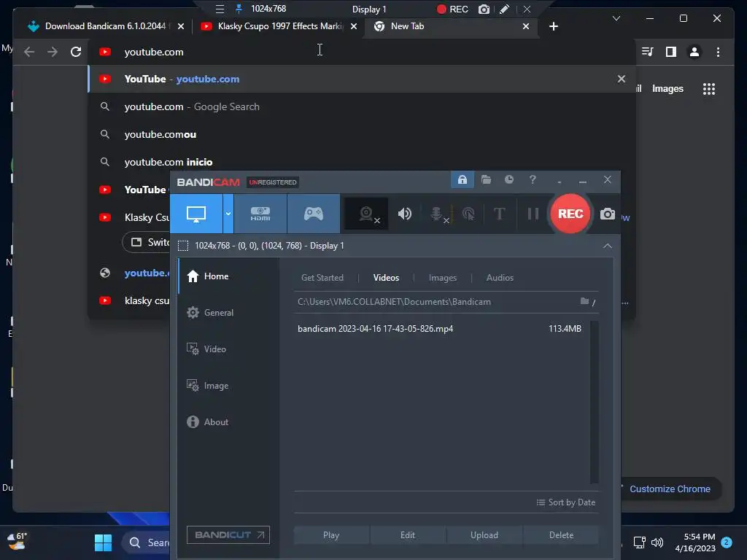Click the Delete button in Bandicam
Image resolution: width=747 pixels, height=560 pixels.
coord(561,534)
